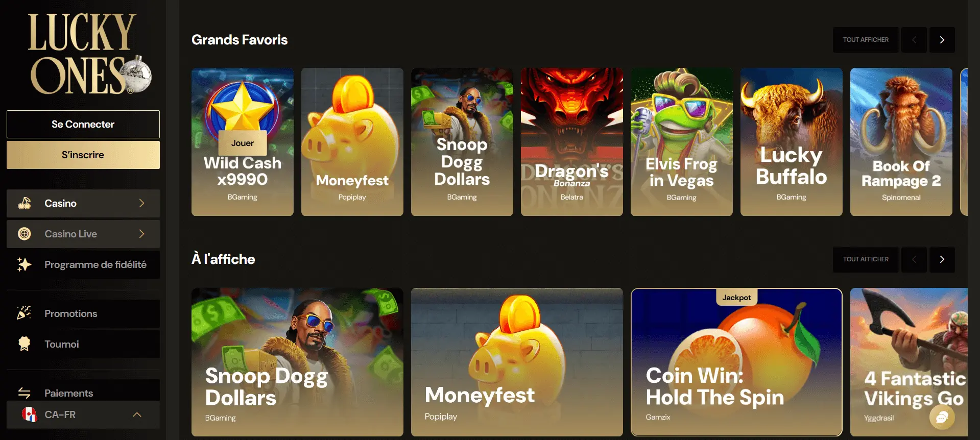
Task: Open the Promotions menu item
Action: (x=83, y=313)
